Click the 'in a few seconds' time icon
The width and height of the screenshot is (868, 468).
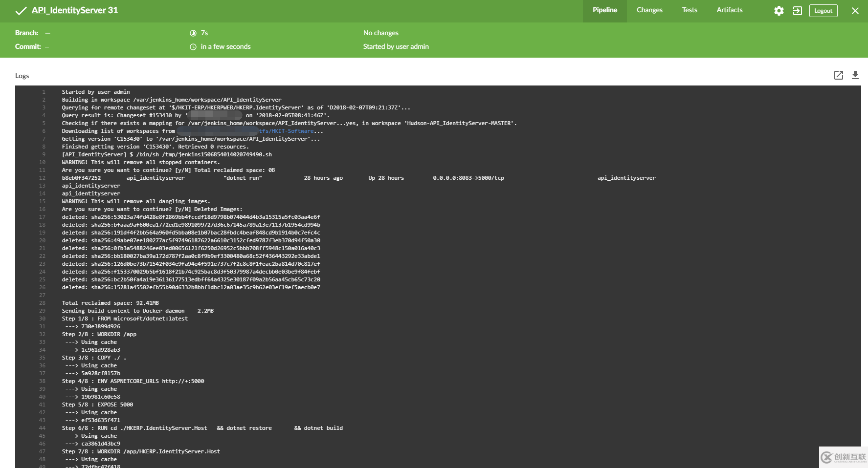point(193,47)
